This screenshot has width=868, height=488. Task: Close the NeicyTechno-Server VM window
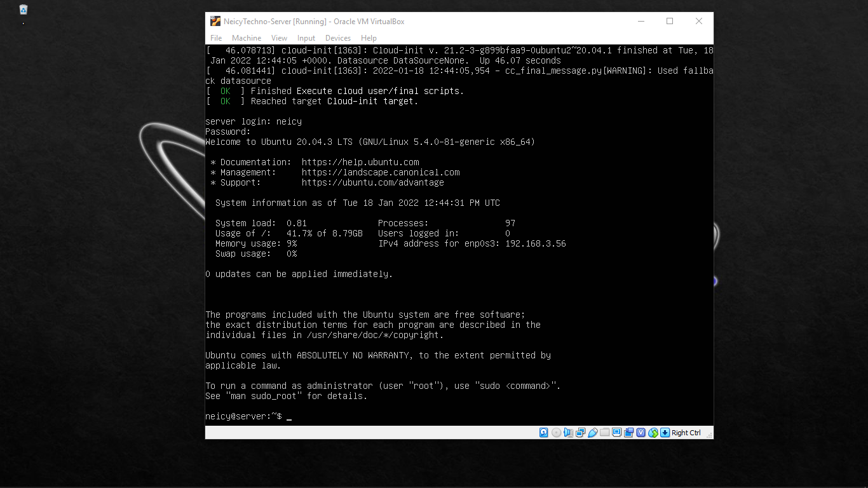[x=699, y=21]
